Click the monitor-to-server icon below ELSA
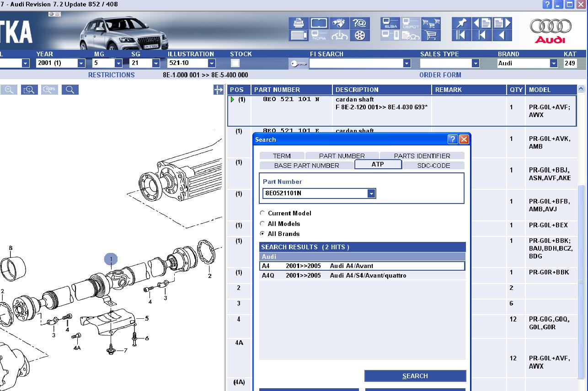The height and width of the screenshot is (391, 588). 390,35
